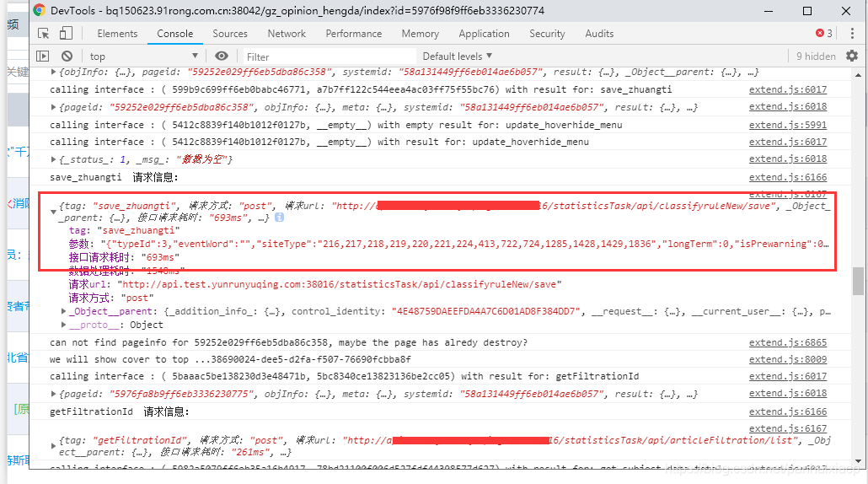
Task: Open the DevTools three-dot menu
Action: click(853, 33)
